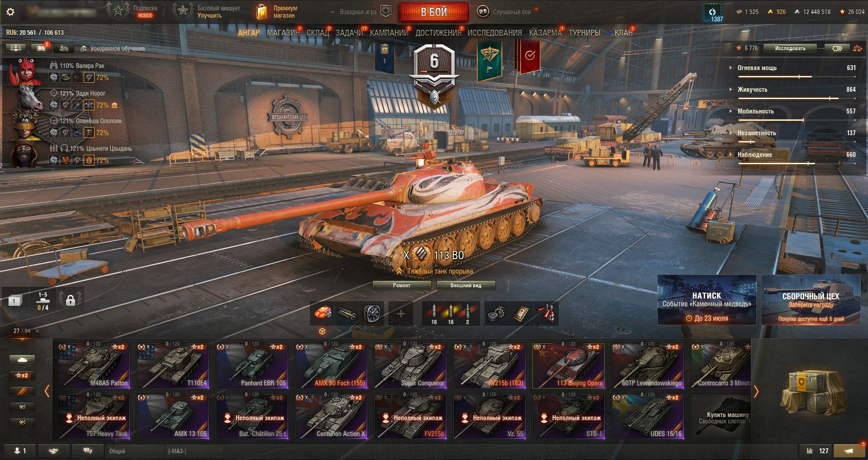Switch to the ИССЛЕДОВАНИЯ tab

[494, 33]
